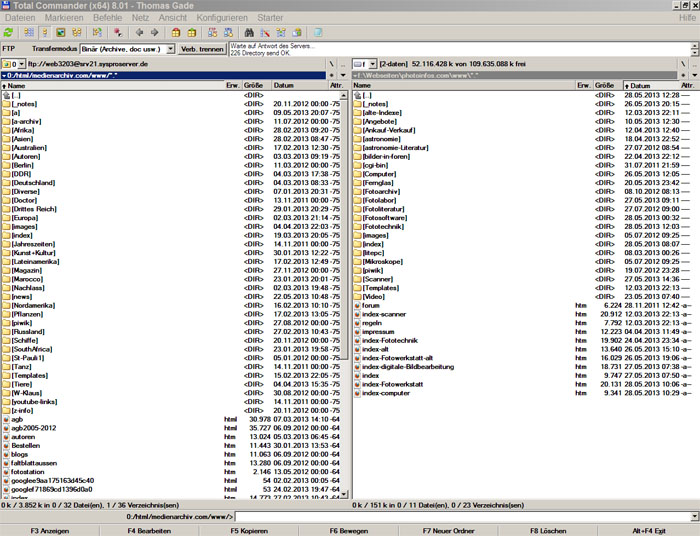
Task: Click the left panel path bar 0:/html/medienarchiv.com
Action: [163, 75]
